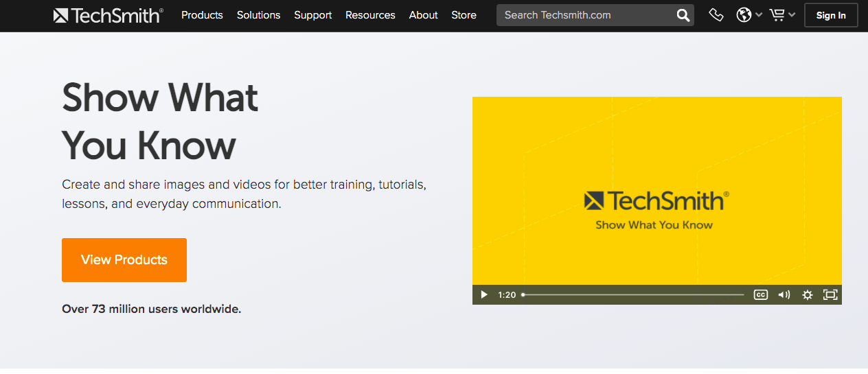The height and width of the screenshot is (374, 868).
Task: Open the Support menu
Action: click(312, 15)
